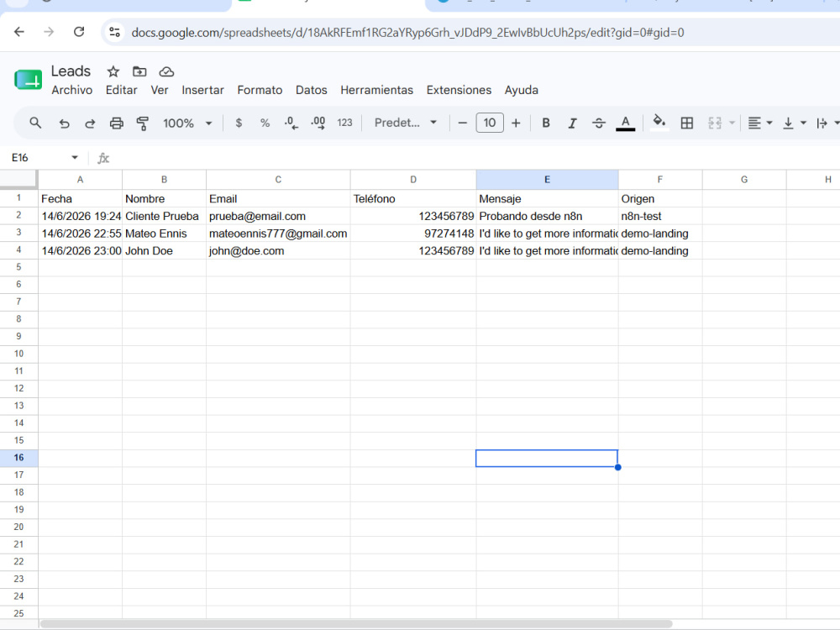Reload the browser page
Screen dimensions: 840x630
click(79, 32)
